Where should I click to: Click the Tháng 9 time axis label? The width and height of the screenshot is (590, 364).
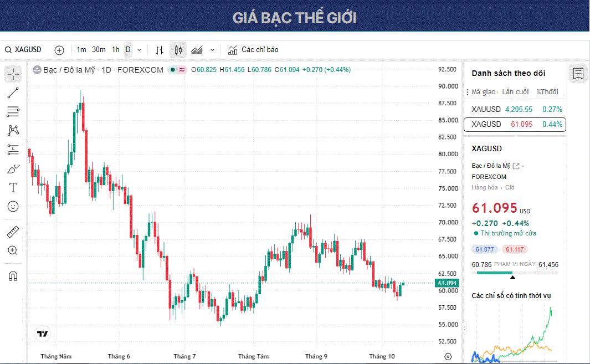(x=316, y=356)
